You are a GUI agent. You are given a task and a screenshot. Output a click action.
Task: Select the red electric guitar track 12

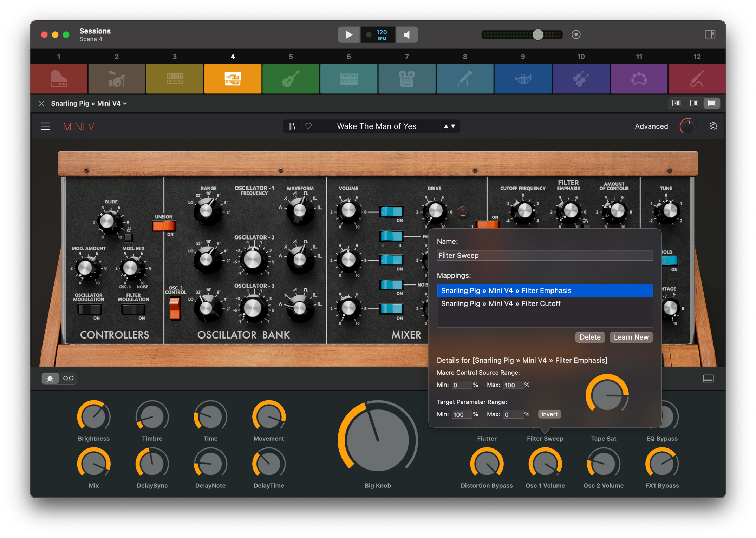(x=697, y=79)
